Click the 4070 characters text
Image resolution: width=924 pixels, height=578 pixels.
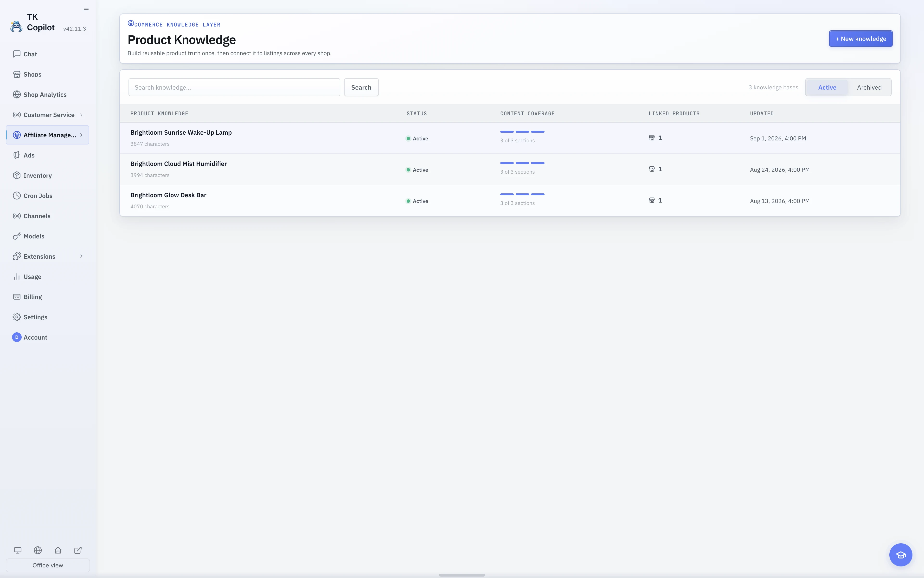pyautogui.click(x=150, y=207)
